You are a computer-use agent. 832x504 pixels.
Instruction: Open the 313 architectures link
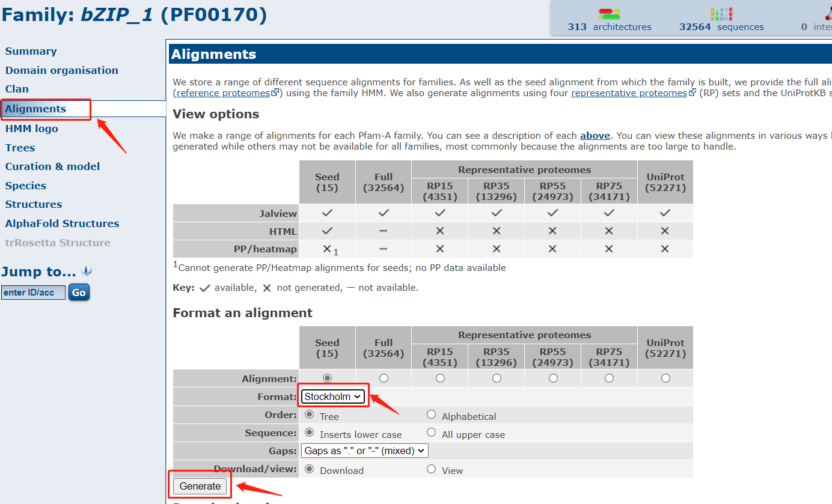coord(610,26)
